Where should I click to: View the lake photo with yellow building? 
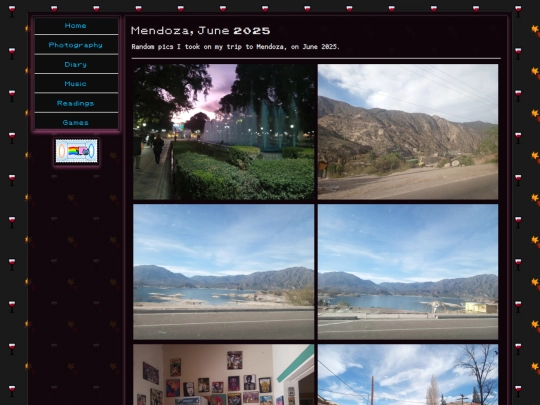tap(408, 272)
